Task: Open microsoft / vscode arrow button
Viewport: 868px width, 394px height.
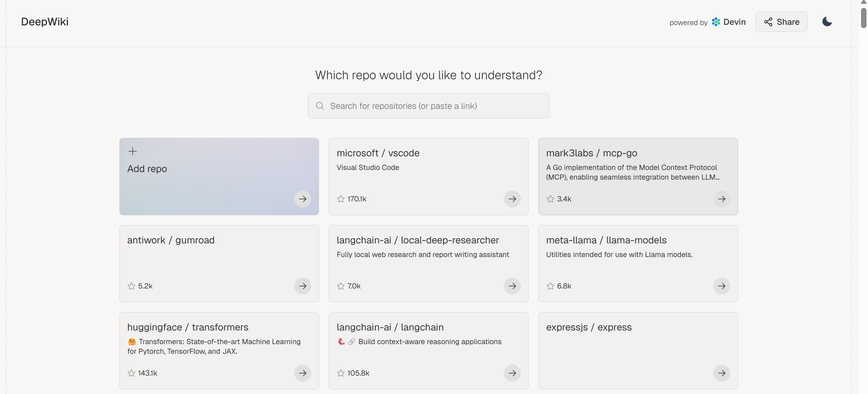Action: point(512,199)
